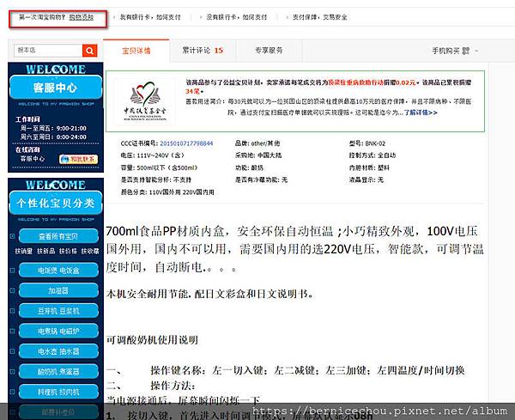This screenshot has height=420, width=515.
Task: Open 我有银行卡,如何支付 help link
Action: tap(150, 17)
